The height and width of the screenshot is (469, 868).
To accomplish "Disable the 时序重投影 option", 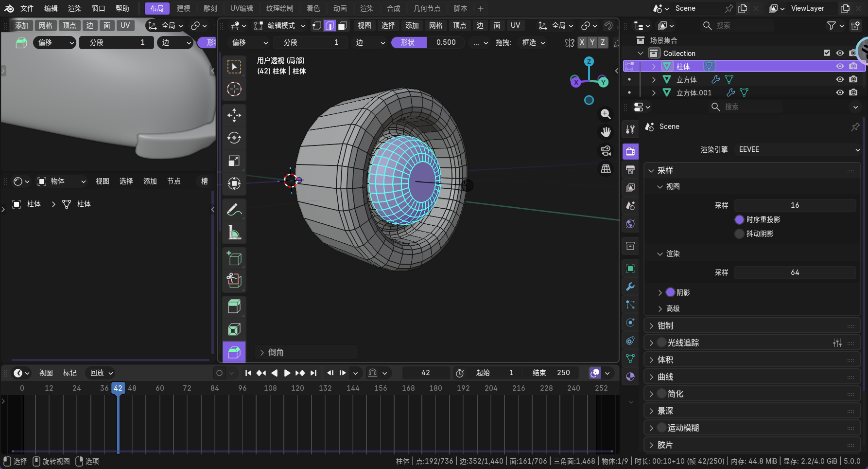I will [x=739, y=219].
